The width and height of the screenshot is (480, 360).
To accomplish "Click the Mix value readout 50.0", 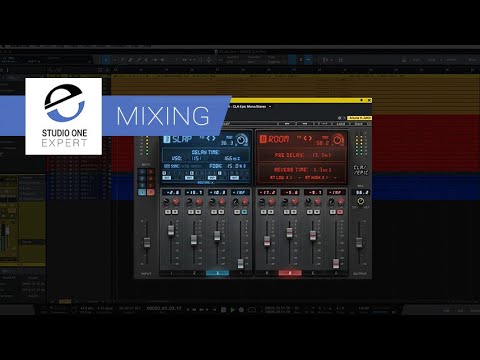I will click(x=362, y=192).
